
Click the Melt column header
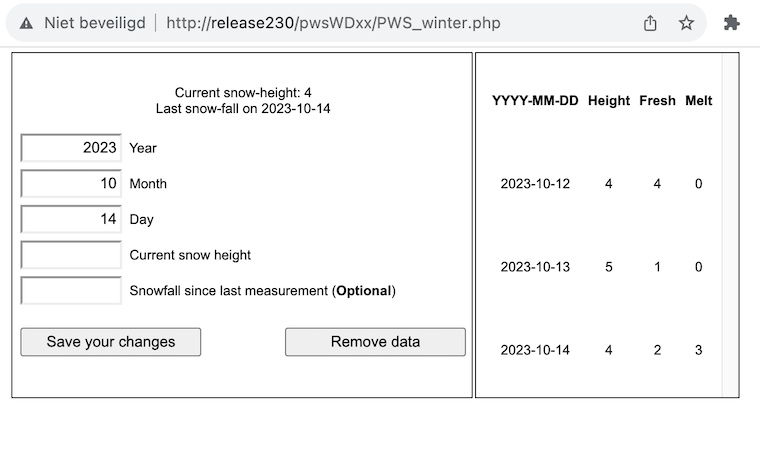pos(698,101)
